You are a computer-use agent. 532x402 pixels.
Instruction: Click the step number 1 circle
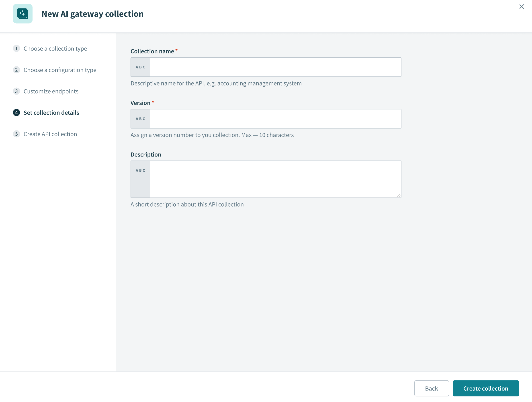(16, 49)
